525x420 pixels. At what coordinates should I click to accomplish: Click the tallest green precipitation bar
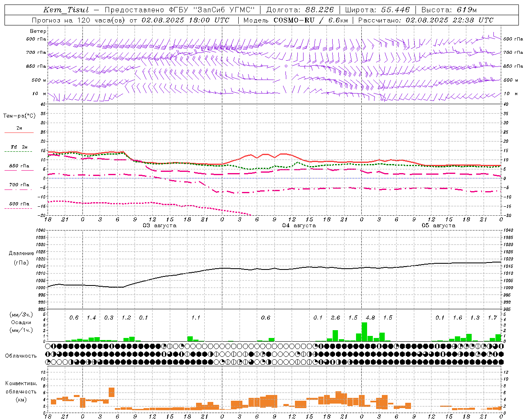[364, 332]
